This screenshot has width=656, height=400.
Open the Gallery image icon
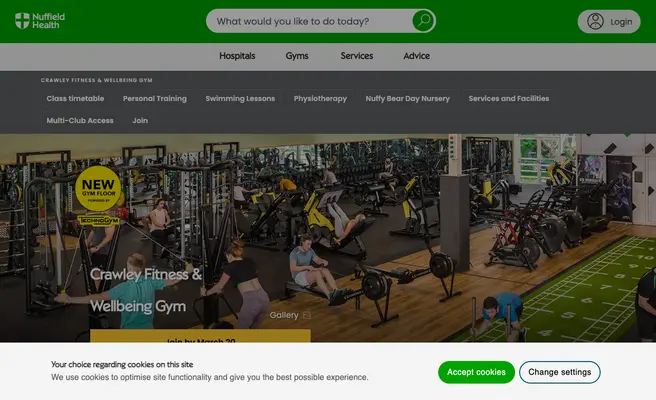coord(307,315)
